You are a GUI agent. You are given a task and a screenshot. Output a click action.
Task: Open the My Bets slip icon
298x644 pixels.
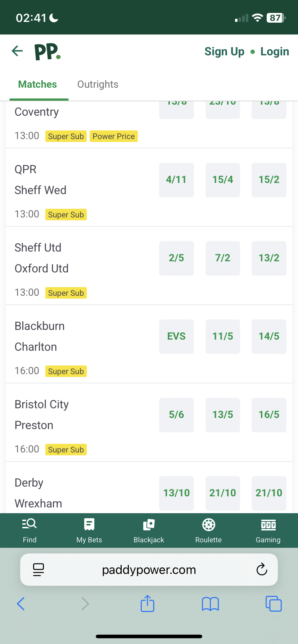(x=89, y=525)
